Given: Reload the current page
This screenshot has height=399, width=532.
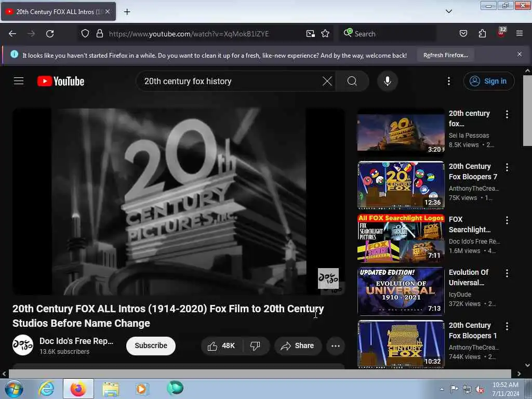Looking at the screenshot, I should click(50, 34).
